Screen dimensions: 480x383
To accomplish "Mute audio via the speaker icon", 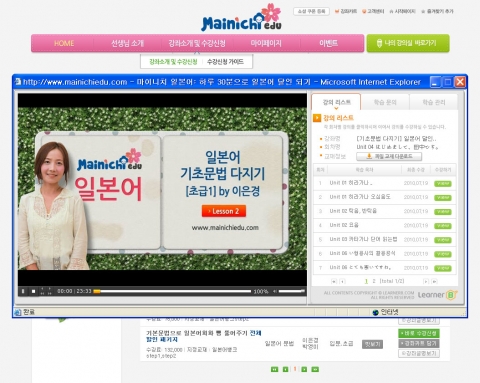I will click(x=275, y=291).
